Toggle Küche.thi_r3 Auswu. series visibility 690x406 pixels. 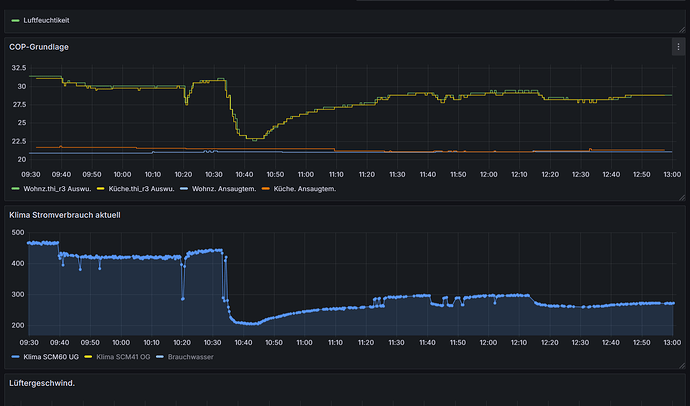[141, 189]
